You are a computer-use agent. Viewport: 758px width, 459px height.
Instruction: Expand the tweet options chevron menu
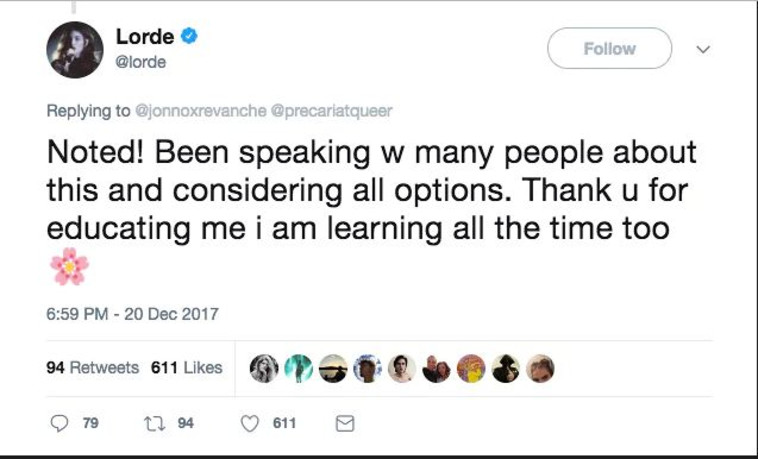702,48
